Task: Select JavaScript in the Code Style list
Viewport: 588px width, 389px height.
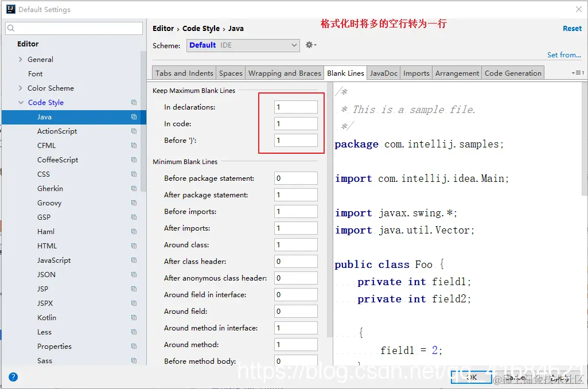Action: click(x=53, y=260)
